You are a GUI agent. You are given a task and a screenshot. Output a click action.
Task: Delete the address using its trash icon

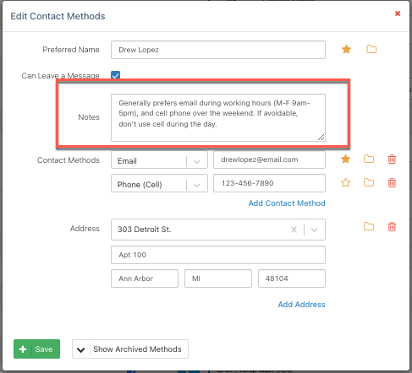392,227
